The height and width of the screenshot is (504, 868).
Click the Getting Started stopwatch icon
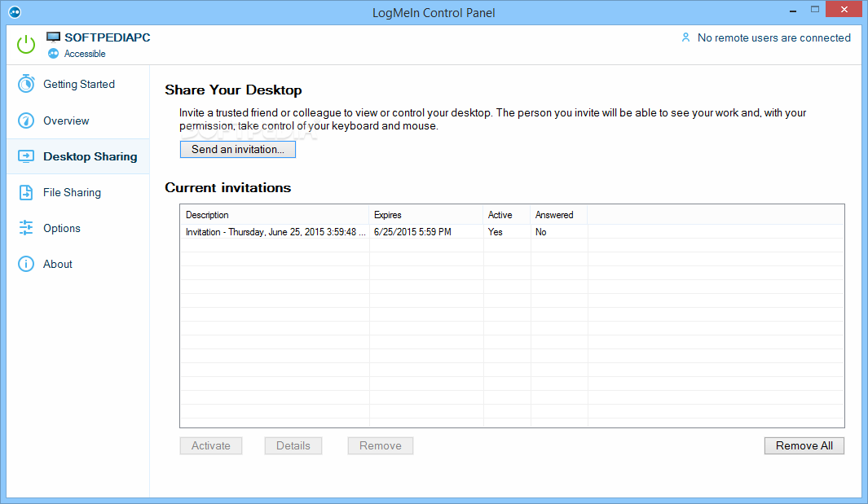(26, 84)
